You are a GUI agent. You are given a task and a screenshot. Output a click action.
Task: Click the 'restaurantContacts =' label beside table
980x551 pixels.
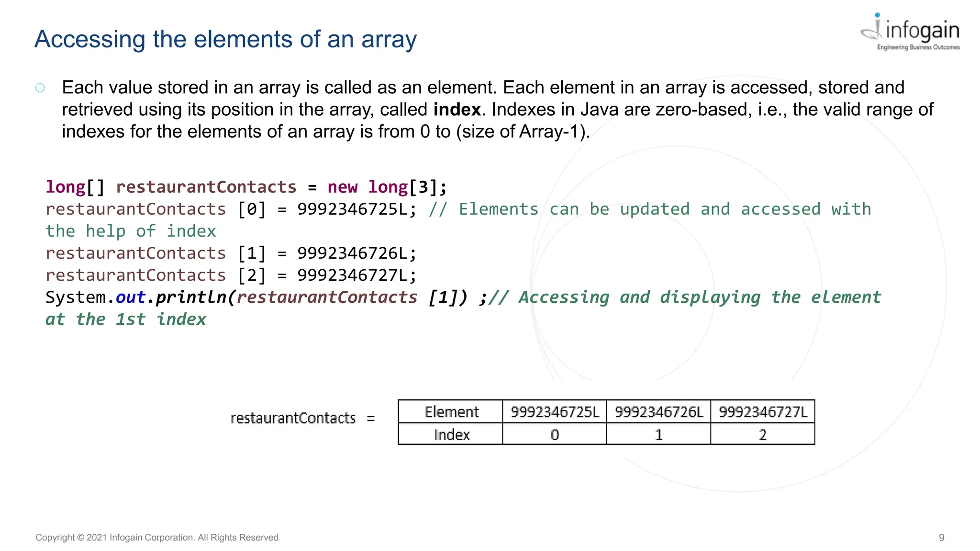pyautogui.click(x=302, y=419)
